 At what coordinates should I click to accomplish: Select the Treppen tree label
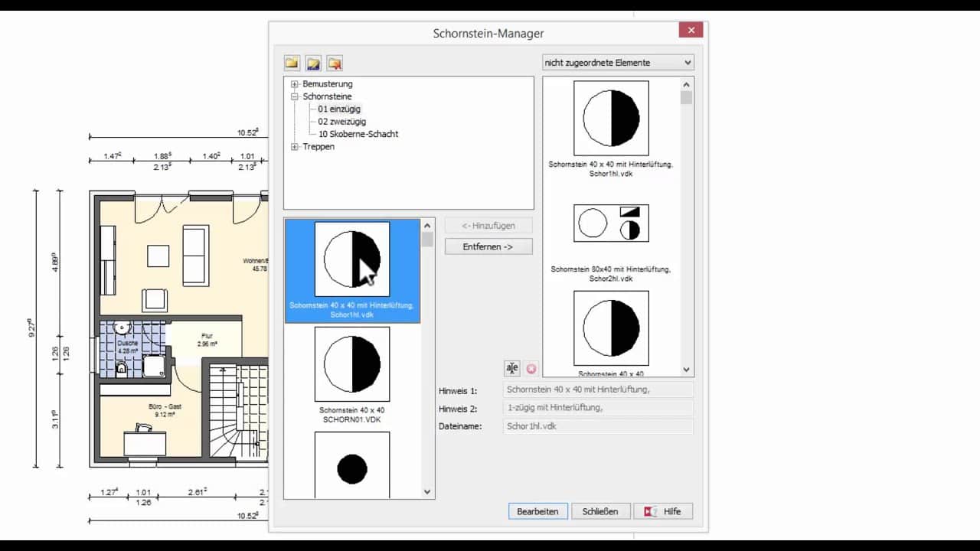pyautogui.click(x=318, y=146)
